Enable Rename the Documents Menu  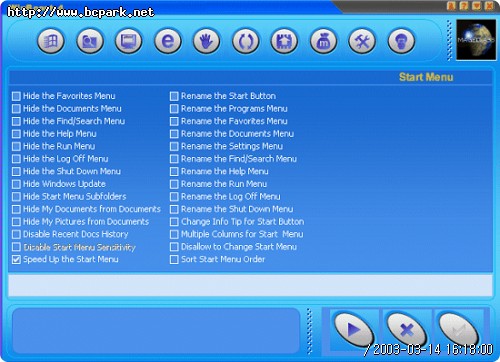[x=174, y=134]
